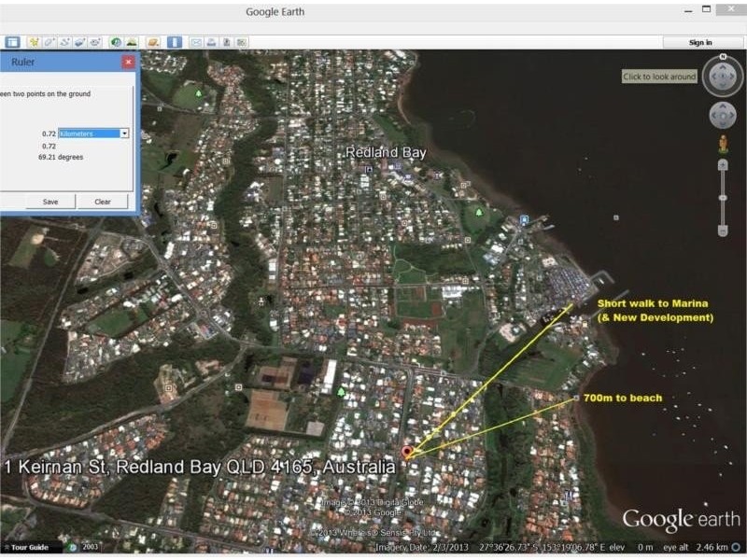Click the Imagery Date 2/3/2013 text

[422, 548]
